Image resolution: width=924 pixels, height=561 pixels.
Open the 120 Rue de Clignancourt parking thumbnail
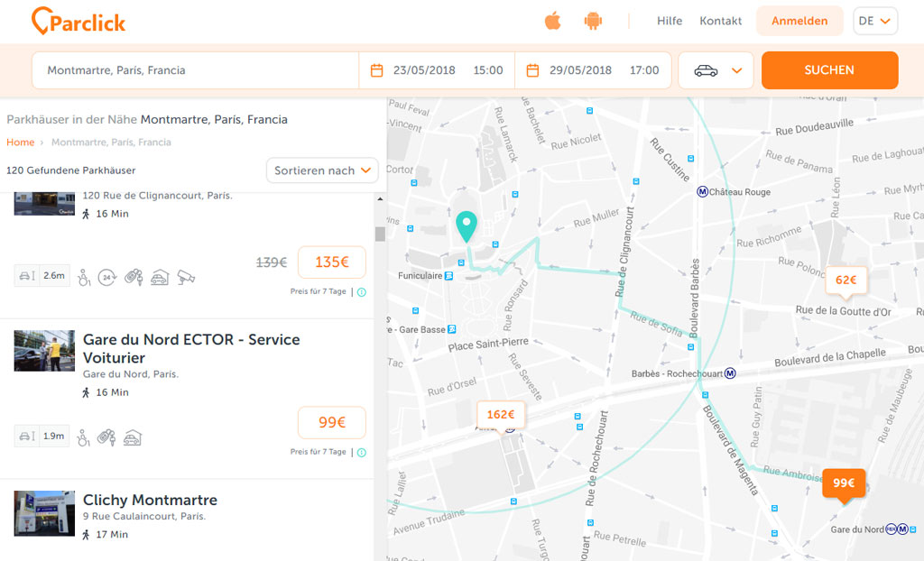pyautogui.click(x=44, y=203)
